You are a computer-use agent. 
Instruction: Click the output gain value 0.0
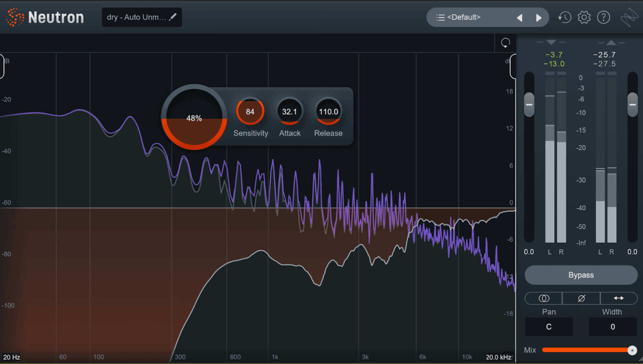pyautogui.click(x=632, y=252)
